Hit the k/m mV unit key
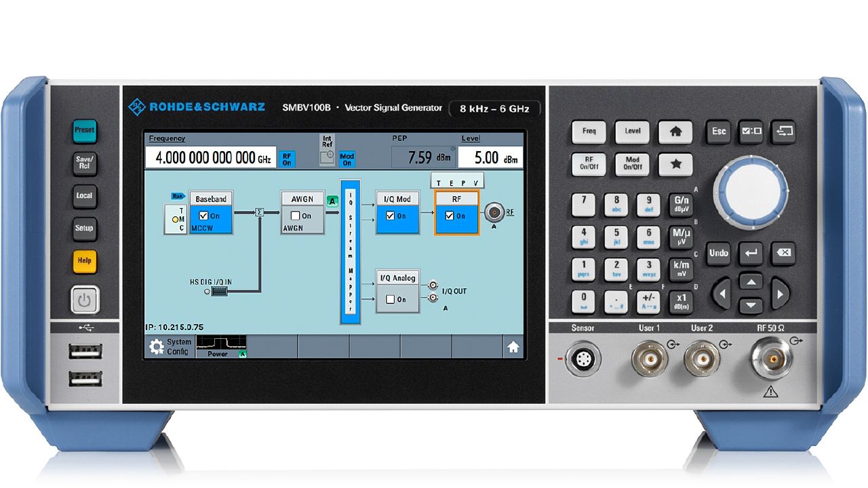868x488 pixels. coord(681,269)
